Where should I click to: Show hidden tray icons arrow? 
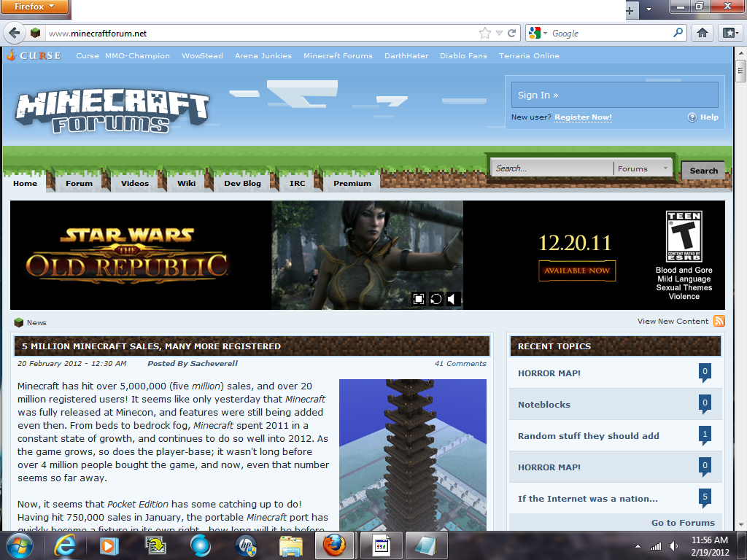(x=638, y=546)
